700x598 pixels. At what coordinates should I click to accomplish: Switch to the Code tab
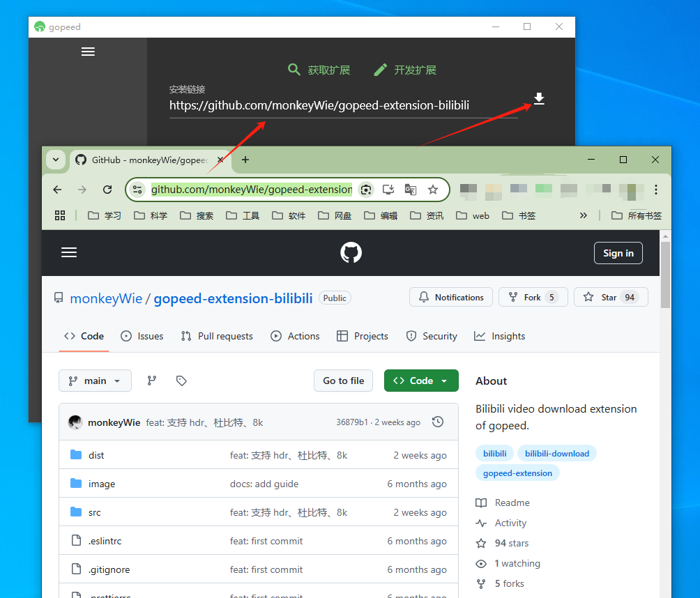coord(84,336)
